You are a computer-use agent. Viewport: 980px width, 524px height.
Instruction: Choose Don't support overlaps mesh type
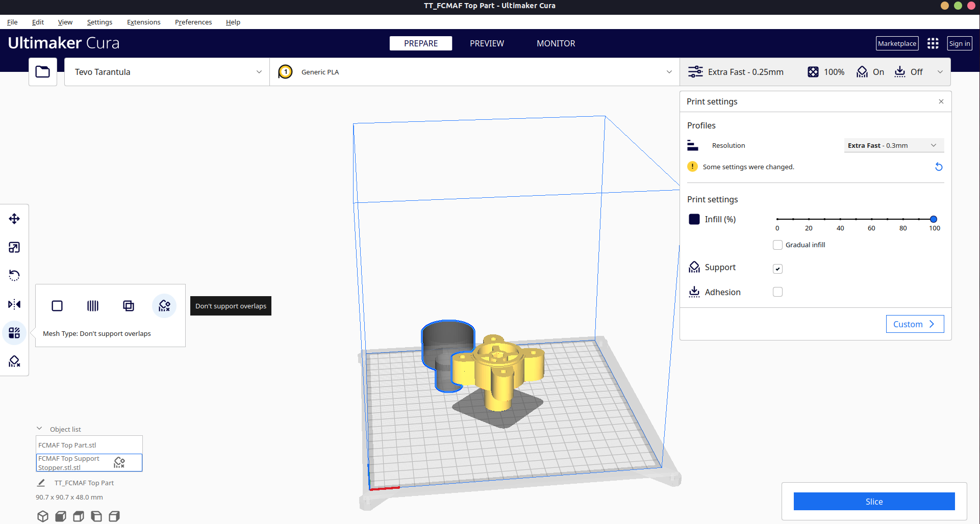click(x=164, y=306)
